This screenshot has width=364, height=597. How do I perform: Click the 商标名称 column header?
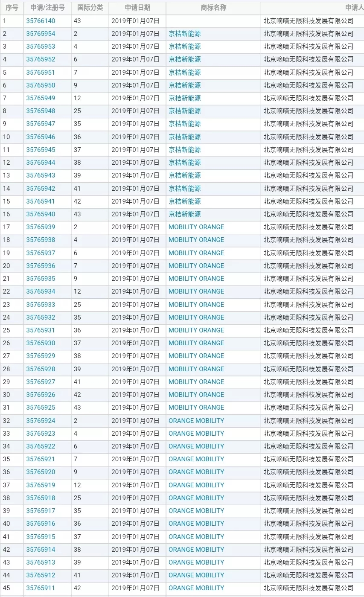[213, 8]
